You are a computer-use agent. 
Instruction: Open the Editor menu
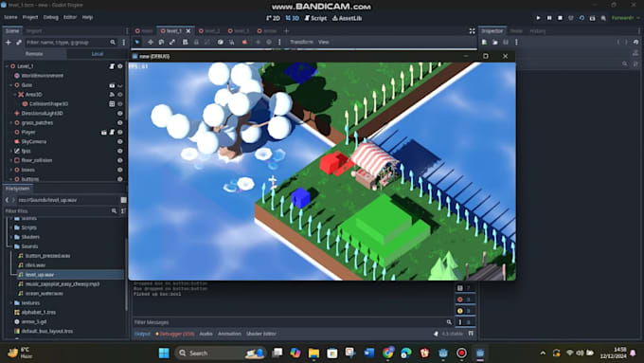click(70, 17)
